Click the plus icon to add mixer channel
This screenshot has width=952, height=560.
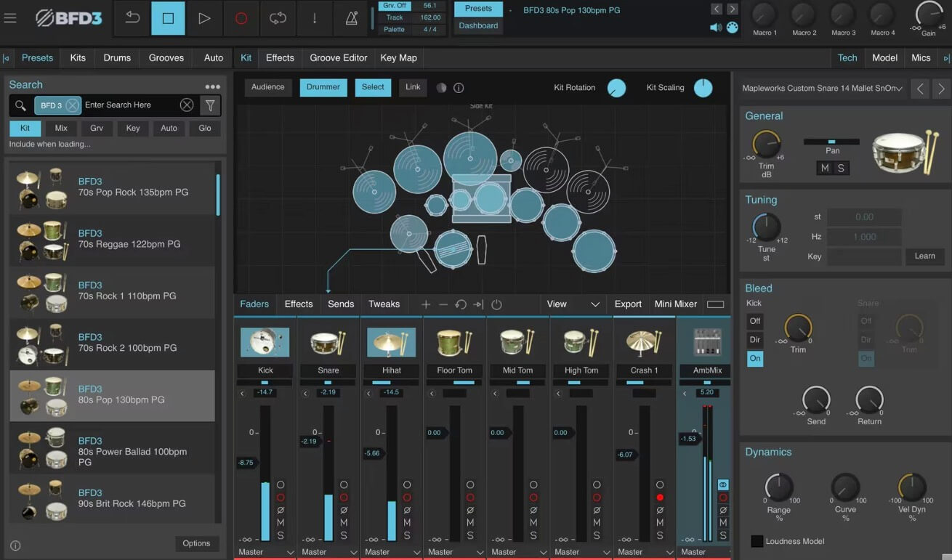pos(426,304)
